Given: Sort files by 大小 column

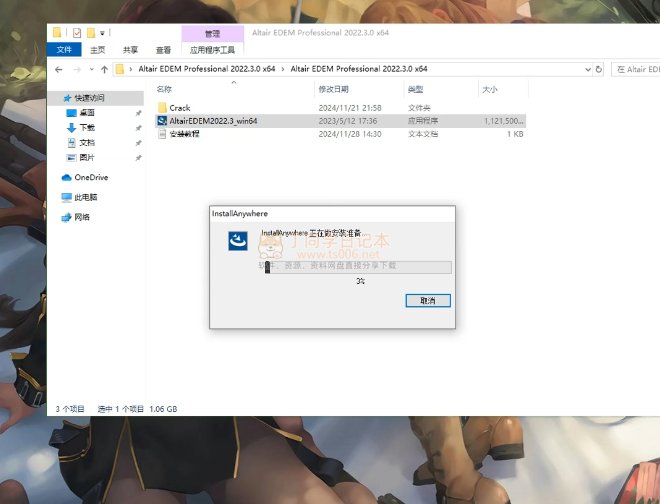Looking at the screenshot, I should coord(490,89).
